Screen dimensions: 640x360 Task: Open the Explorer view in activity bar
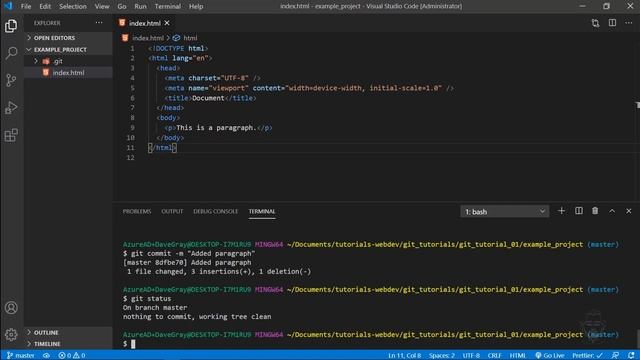(11, 26)
